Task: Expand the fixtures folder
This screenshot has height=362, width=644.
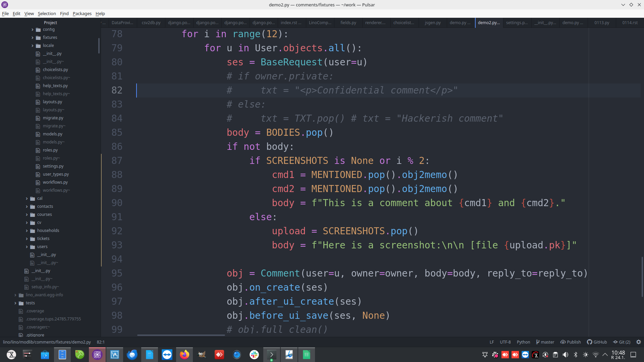Action: click(50, 38)
